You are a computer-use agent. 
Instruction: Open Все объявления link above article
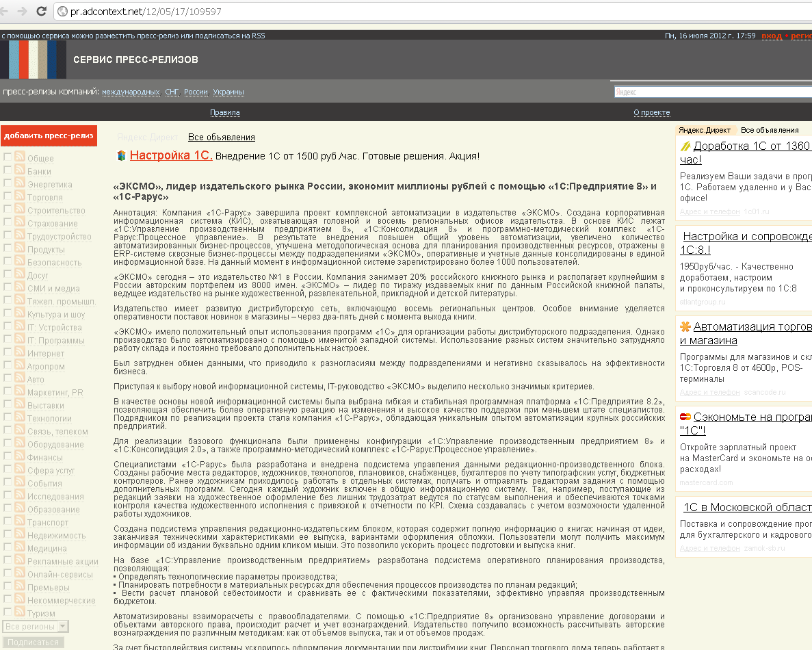(x=222, y=138)
